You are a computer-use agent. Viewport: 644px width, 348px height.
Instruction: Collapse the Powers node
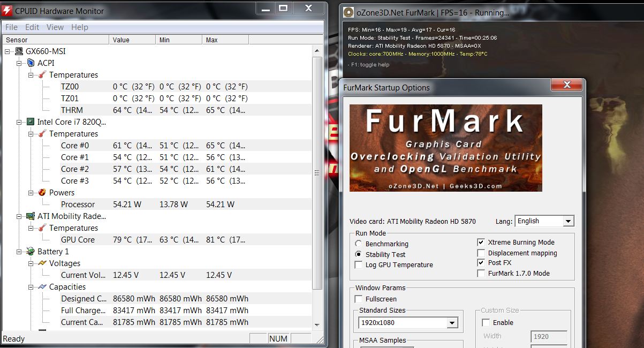click(31, 193)
